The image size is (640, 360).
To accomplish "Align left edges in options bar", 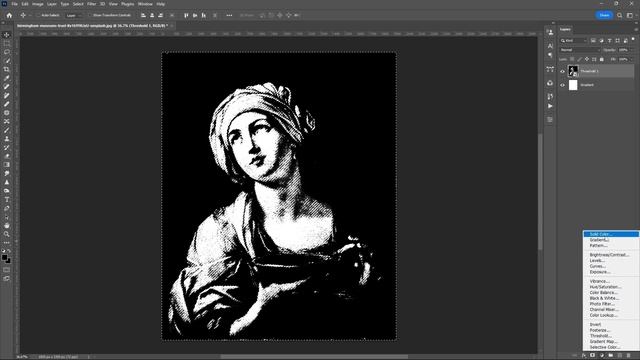I will point(143,15).
